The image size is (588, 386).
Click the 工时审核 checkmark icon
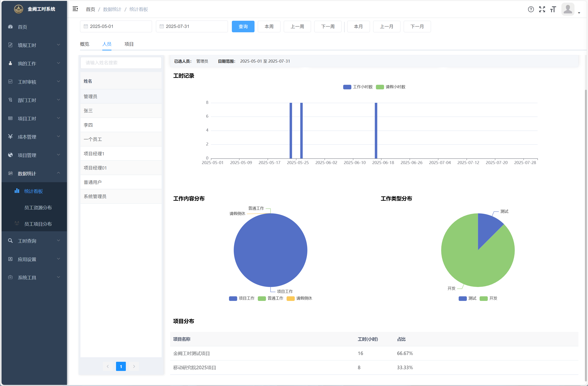[10, 82]
